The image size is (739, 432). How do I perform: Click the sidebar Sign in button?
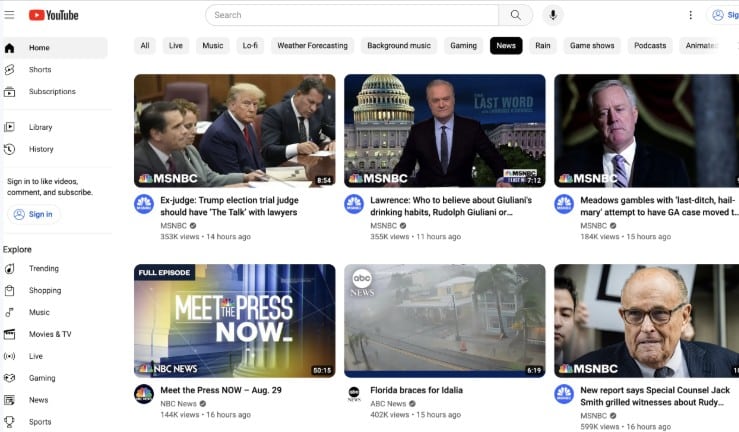click(34, 214)
